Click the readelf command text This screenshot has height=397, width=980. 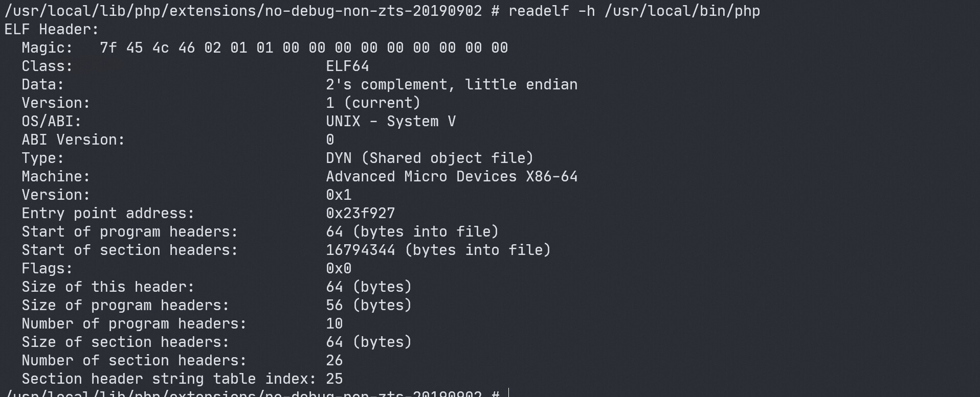click(x=634, y=11)
